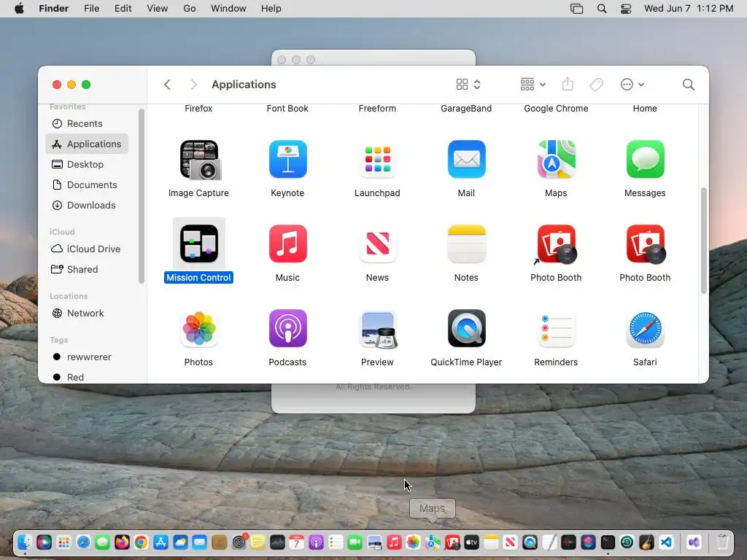Open the Finder menu in menu bar
The image size is (747, 560).
54,9
